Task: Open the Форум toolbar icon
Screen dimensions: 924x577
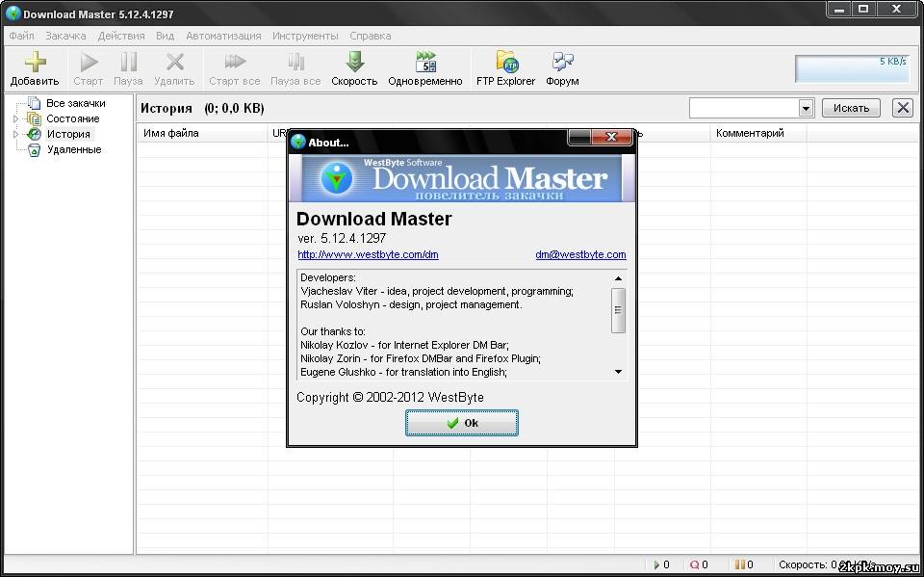Action: coord(562,62)
